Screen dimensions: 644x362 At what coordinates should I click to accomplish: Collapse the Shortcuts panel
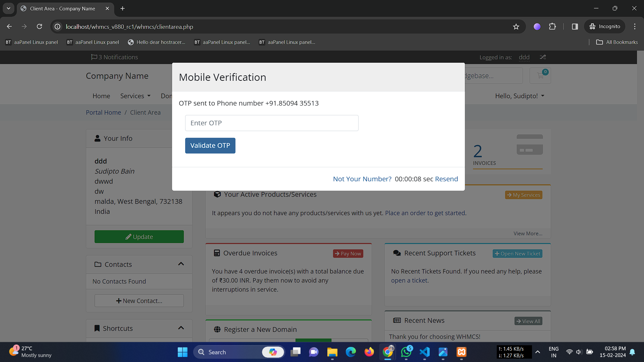181,328
